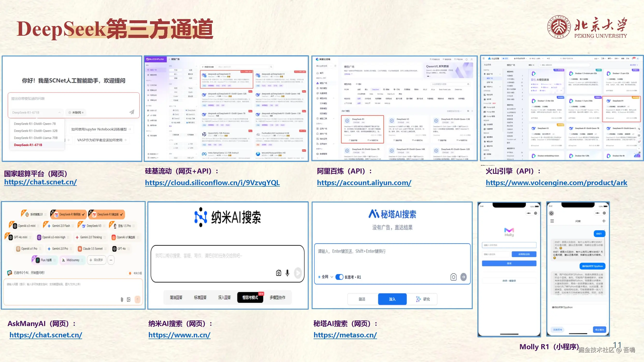Image resolution: width=644 pixels, height=362 pixels.
Task: Open the https://metaso.cn/ link
Action: coord(345,335)
